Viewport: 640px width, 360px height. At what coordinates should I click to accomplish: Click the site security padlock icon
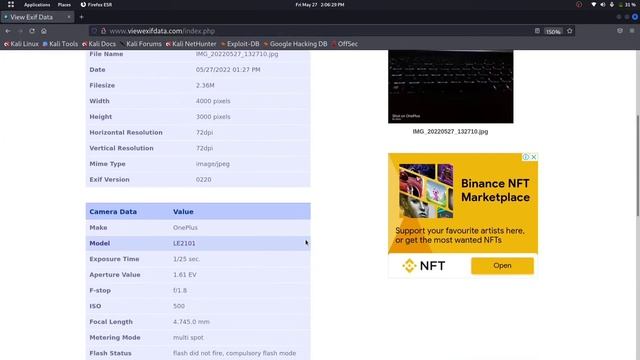pos(104,31)
